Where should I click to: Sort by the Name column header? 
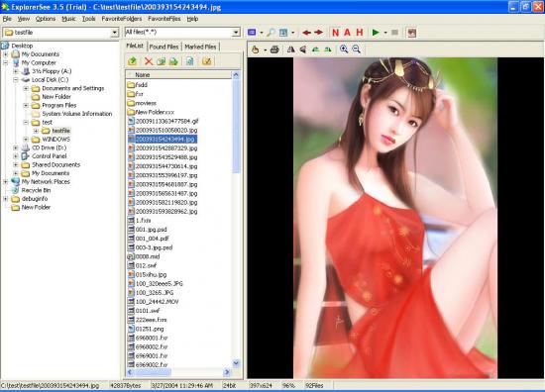pos(178,74)
